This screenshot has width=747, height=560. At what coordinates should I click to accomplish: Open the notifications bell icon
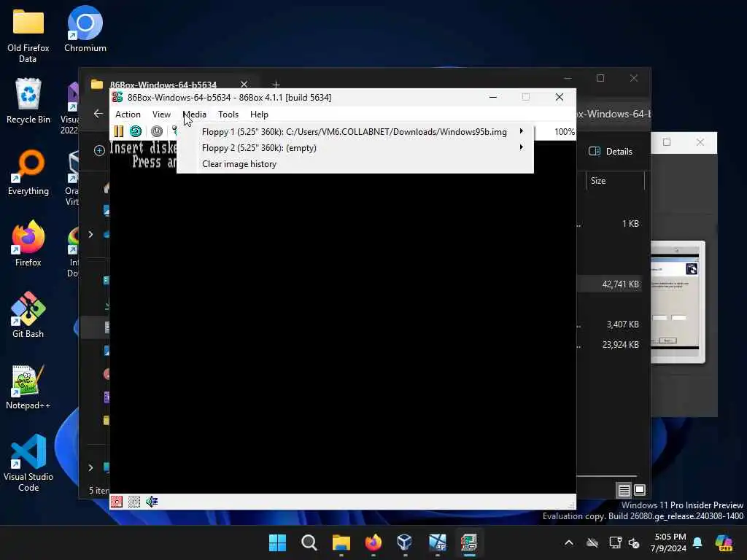[697, 542]
